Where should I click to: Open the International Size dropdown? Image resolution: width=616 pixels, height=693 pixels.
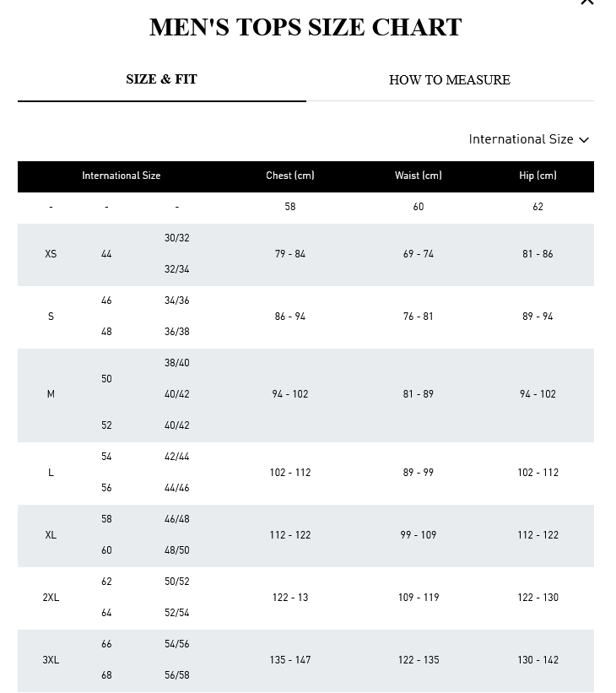528,139
